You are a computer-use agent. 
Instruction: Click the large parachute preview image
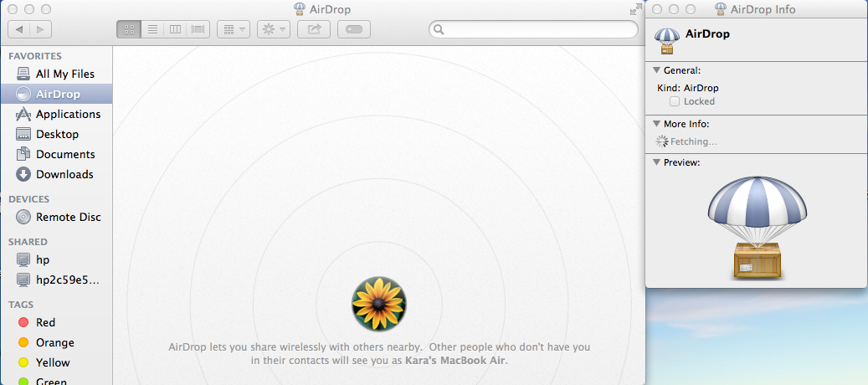[757, 228]
